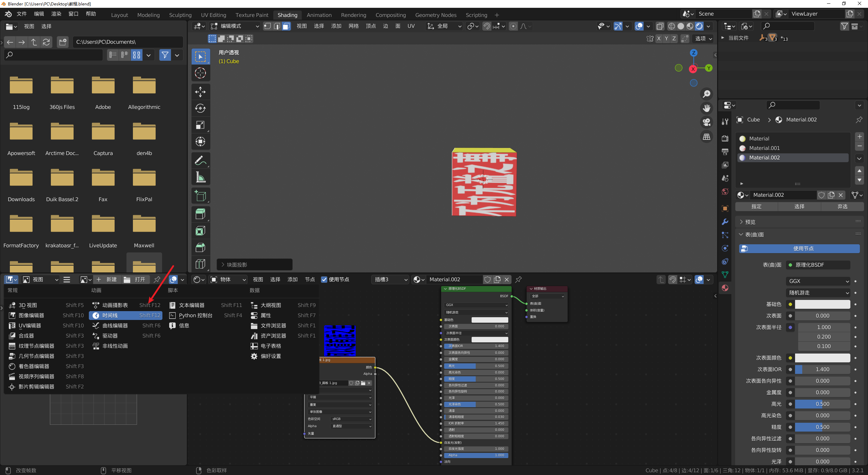
Task: Select Material.001 in material slot list
Action: click(x=764, y=148)
